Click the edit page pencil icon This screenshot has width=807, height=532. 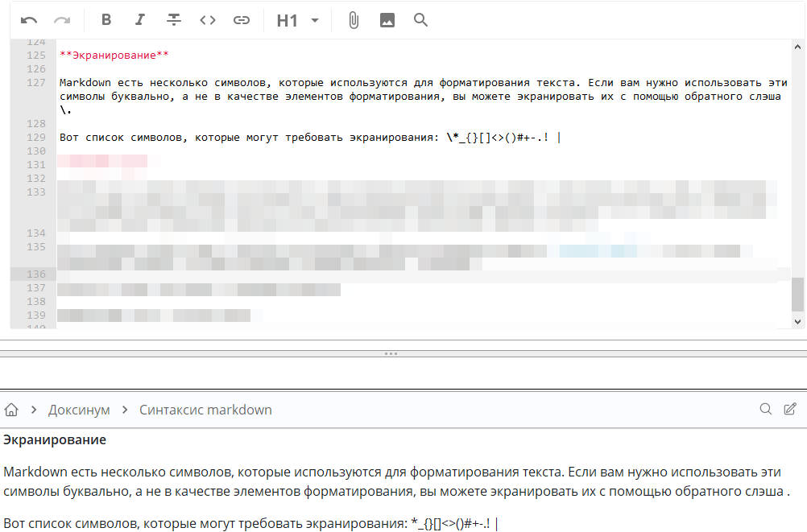coord(790,409)
